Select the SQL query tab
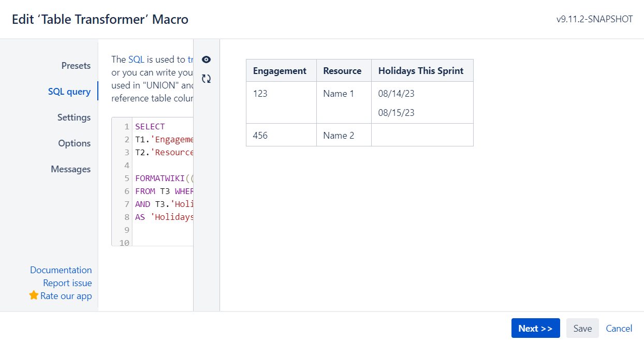The height and width of the screenshot is (342, 644). coord(69,91)
